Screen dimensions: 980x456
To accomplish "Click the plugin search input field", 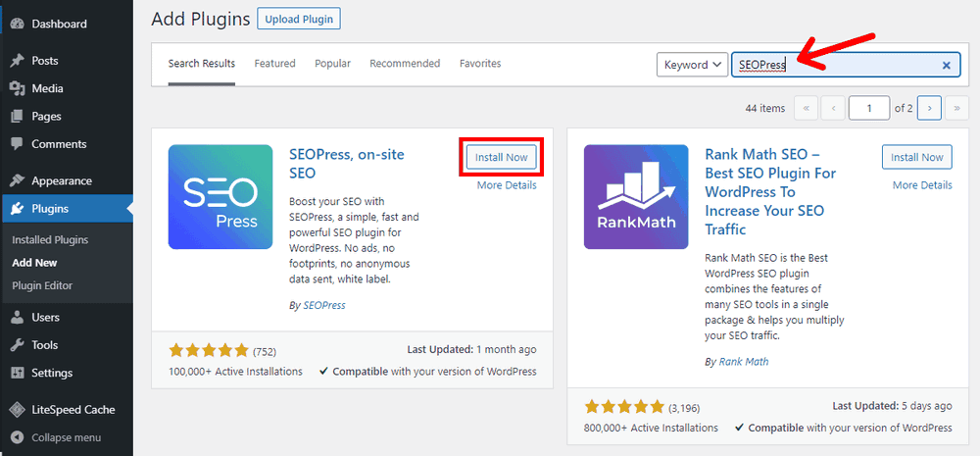I will tap(846, 65).
